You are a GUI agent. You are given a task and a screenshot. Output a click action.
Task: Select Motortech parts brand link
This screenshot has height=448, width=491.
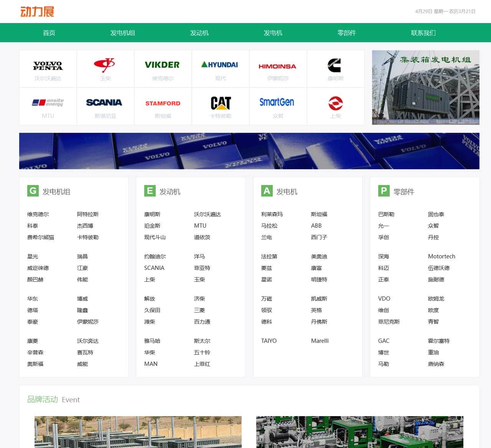tap(442, 256)
